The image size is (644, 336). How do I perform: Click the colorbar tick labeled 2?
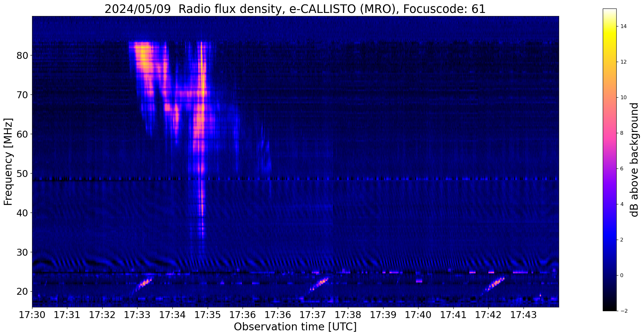point(621,240)
